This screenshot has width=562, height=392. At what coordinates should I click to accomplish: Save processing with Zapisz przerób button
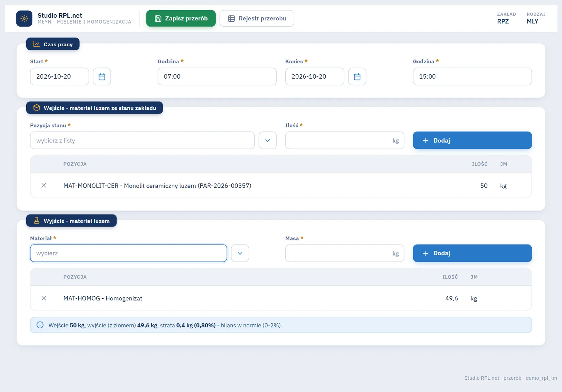tap(181, 18)
